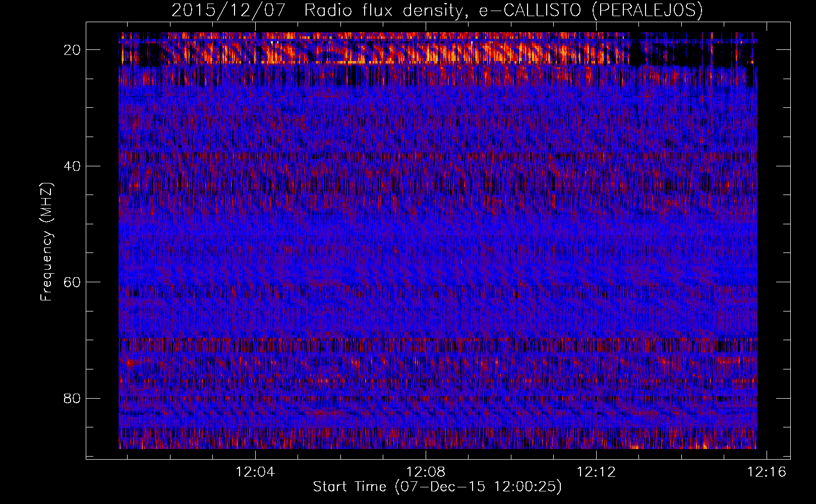Click the "Start Time (07-Dec-15 12:00:25)" axis label
This screenshot has height=504, width=816.
(437, 487)
